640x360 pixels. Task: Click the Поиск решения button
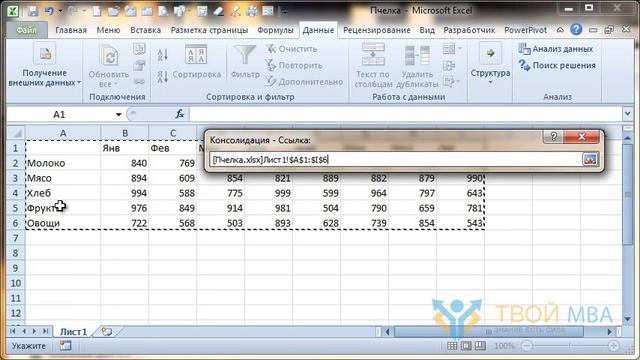[x=558, y=65]
